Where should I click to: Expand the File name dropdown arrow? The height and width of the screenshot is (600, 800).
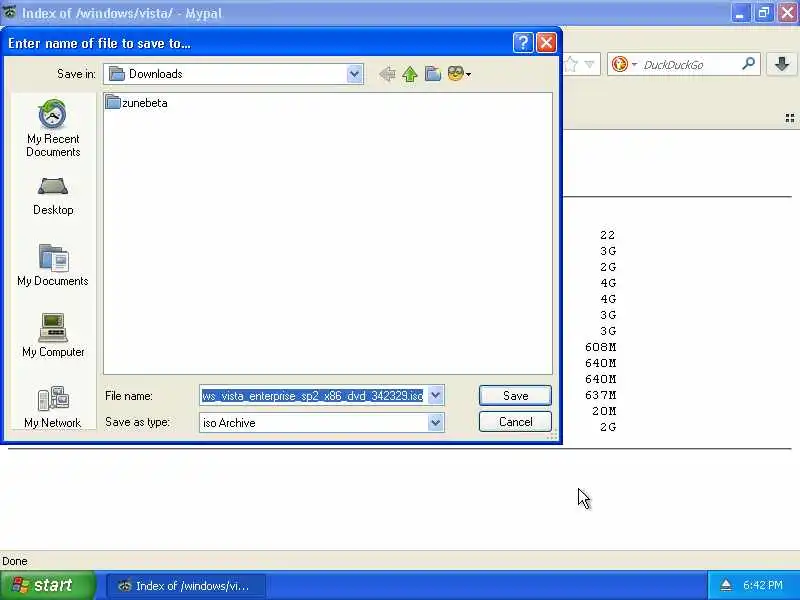tap(436, 395)
